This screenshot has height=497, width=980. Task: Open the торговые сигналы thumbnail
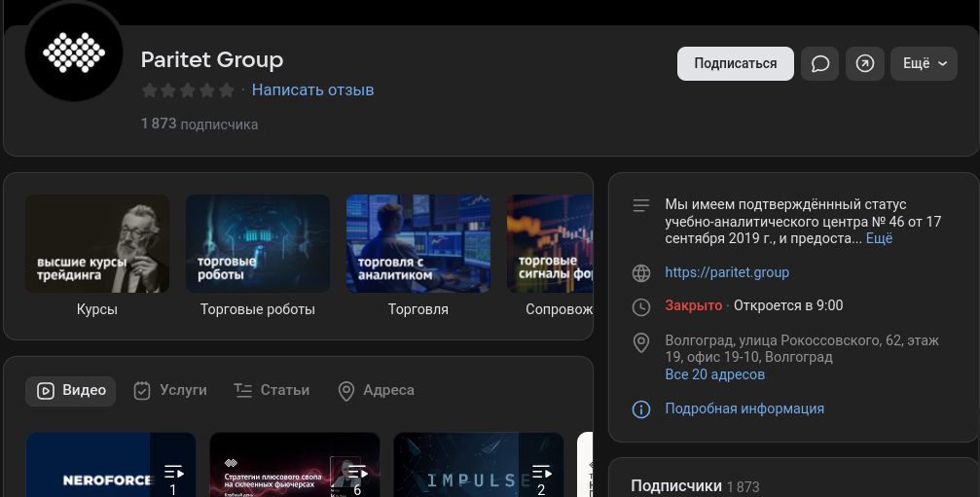click(x=550, y=243)
